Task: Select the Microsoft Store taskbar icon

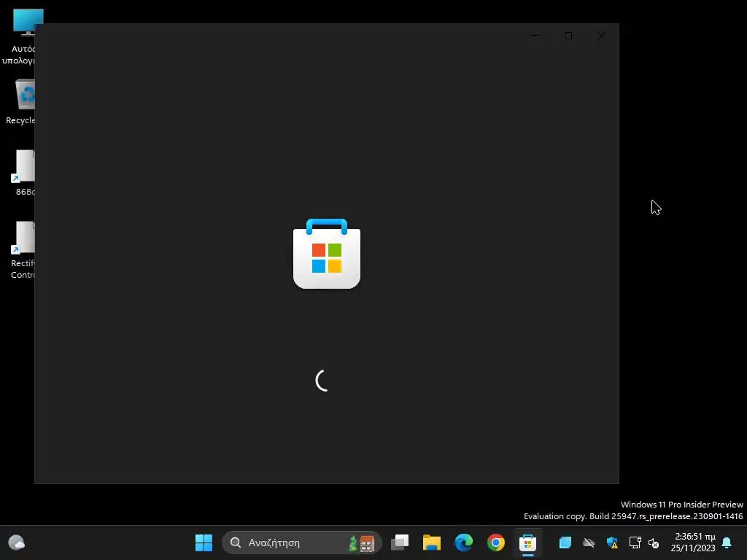Action: pos(528,542)
